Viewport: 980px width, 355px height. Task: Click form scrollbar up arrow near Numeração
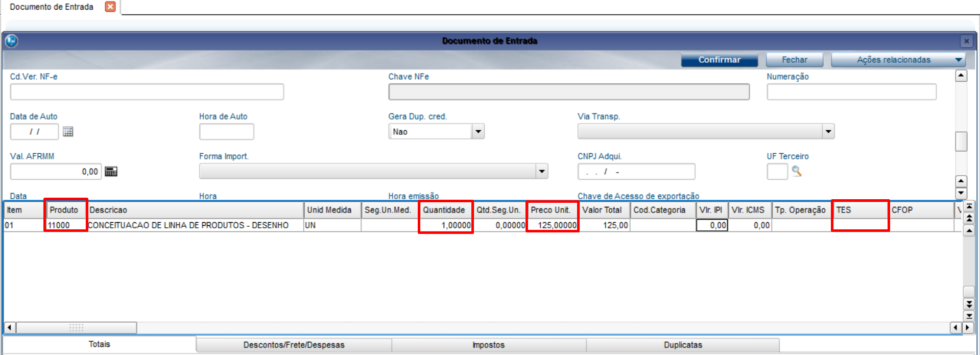click(961, 76)
